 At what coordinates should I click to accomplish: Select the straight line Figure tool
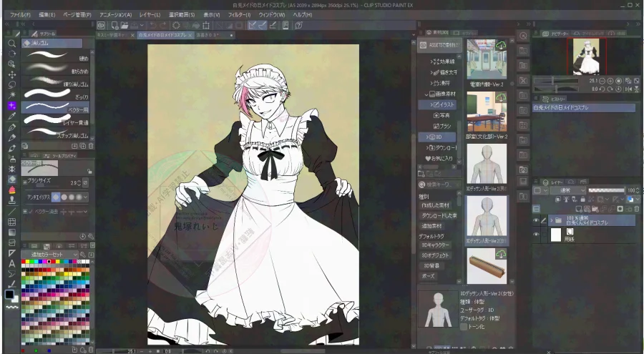click(x=12, y=211)
